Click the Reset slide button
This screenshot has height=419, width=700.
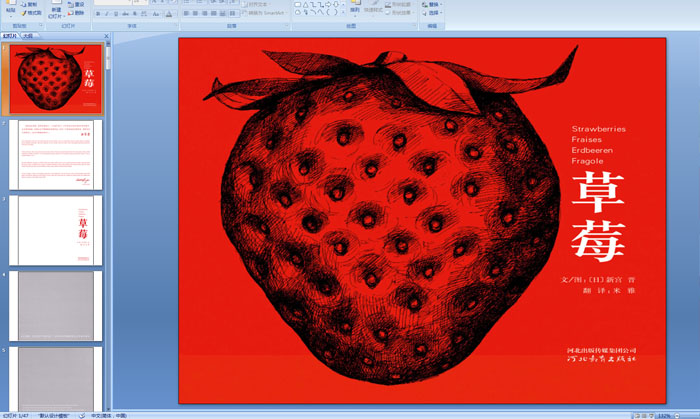(76, 4)
